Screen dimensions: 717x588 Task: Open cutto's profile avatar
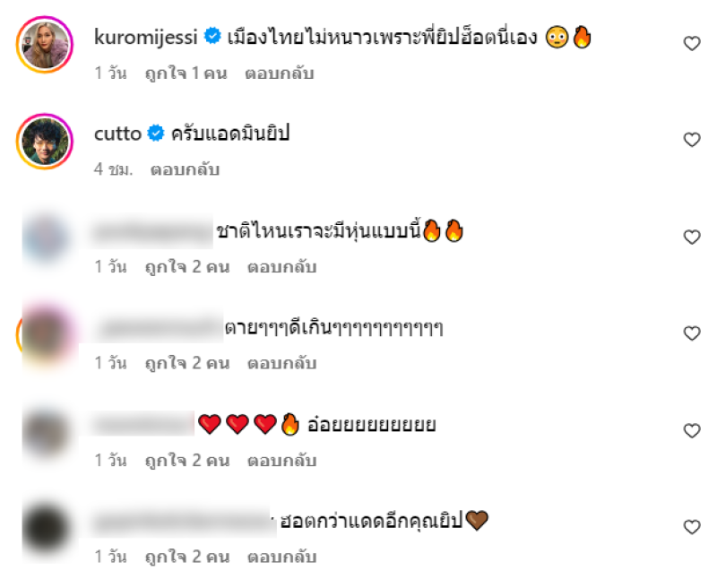coord(45,142)
